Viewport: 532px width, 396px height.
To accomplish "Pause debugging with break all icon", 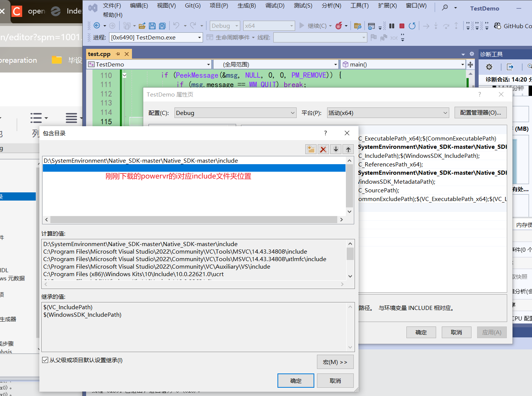I will click(x=392, y=26).
